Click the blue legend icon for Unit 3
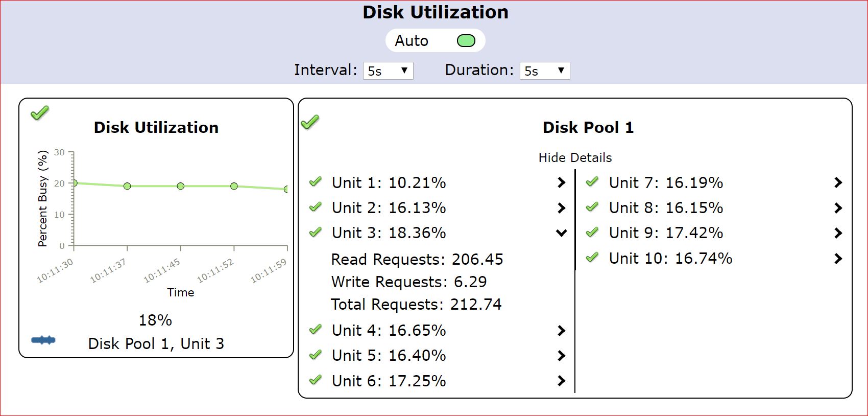The width and height of the screenshot is (868, 416). (x=43, y=340)
